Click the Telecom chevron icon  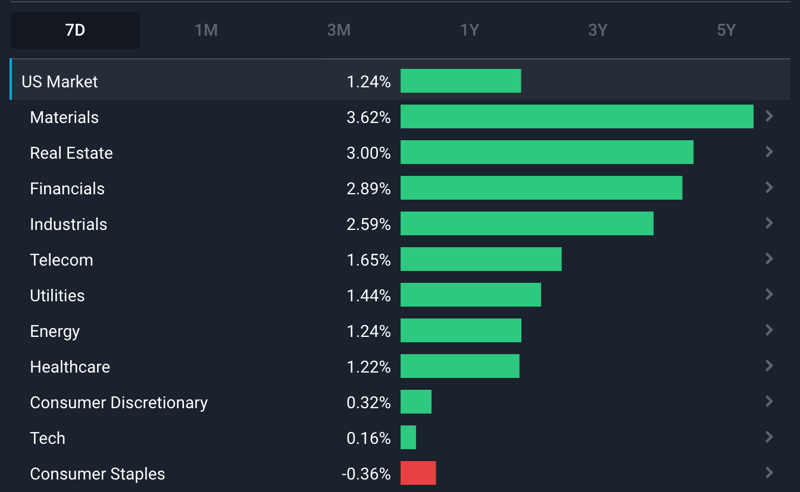[769, 259]
